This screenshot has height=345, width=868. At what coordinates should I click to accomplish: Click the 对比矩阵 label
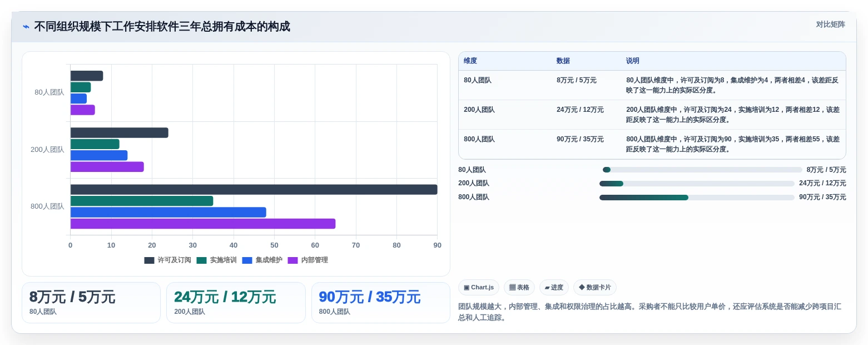tap(830, 24)
